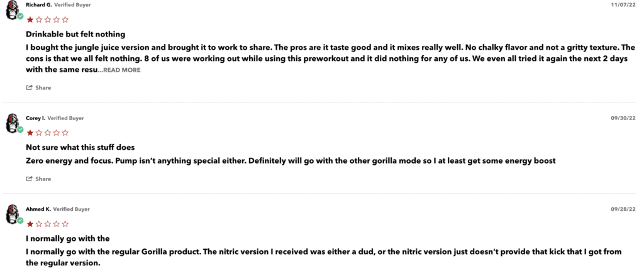Image resolution: width=644 pixels, height=278 pixels.
Task: Click the 09/30/22 review date
Action: [623, 118]
